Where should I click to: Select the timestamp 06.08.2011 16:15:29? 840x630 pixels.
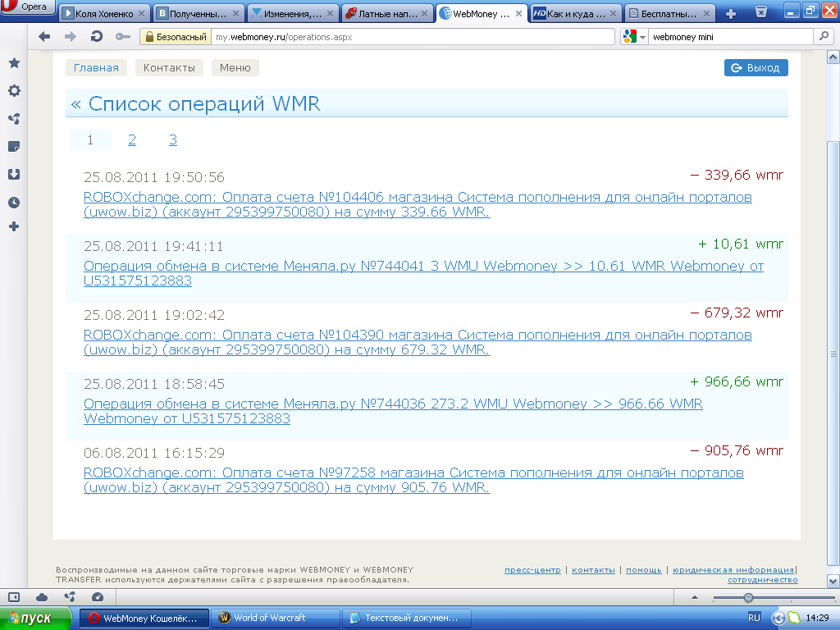[153, 453]
